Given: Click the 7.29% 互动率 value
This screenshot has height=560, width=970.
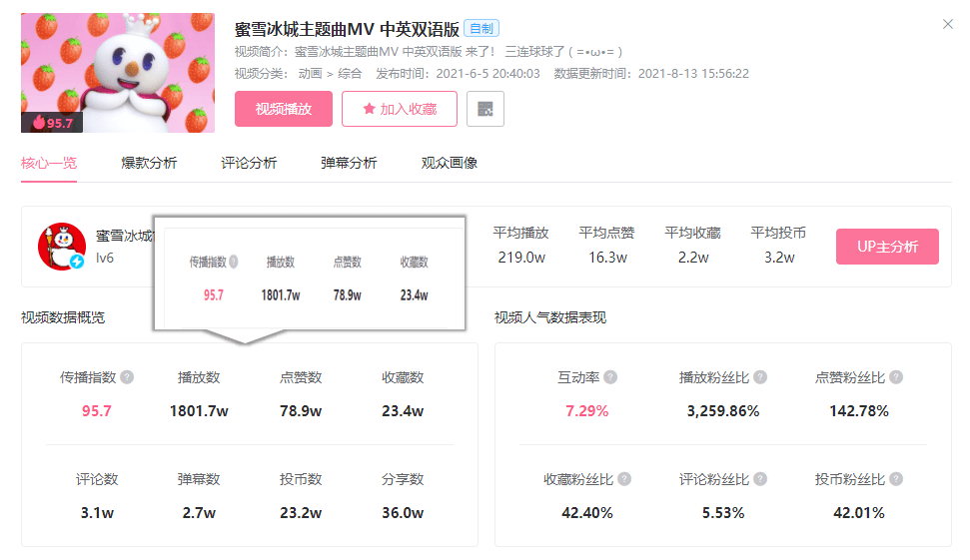Looking at the screenshot, I should click(x=587, y=411).
